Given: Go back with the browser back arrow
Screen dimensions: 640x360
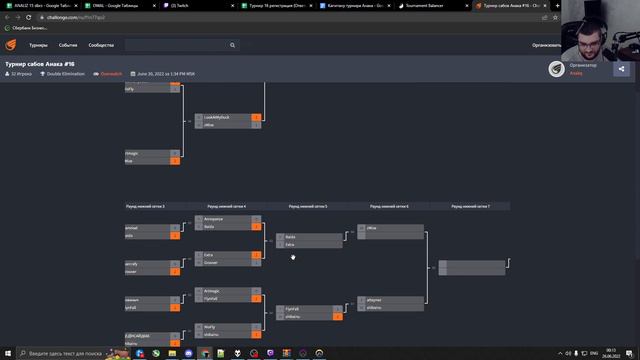Looking at the screenshot, I should pos(7,18).
